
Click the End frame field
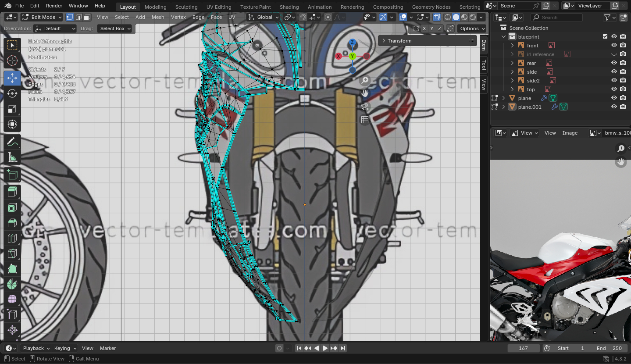pos(609,348)
